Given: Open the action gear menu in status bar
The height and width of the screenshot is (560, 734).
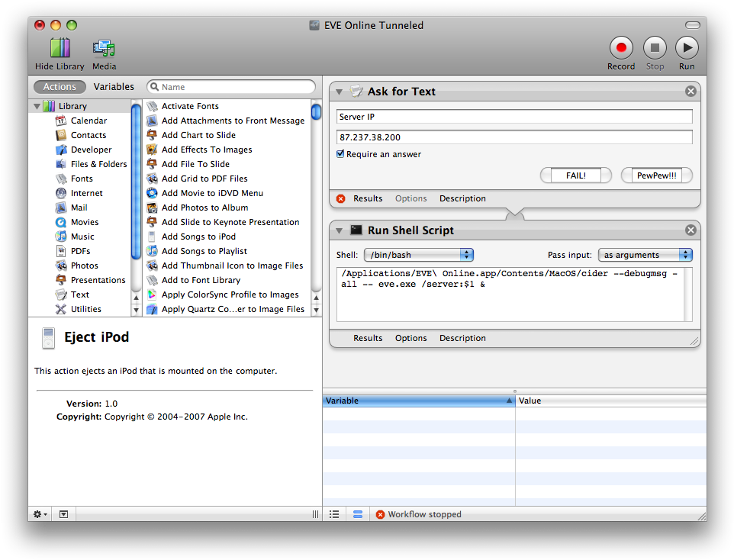Looking at the screenshot, I should [40, 514].
